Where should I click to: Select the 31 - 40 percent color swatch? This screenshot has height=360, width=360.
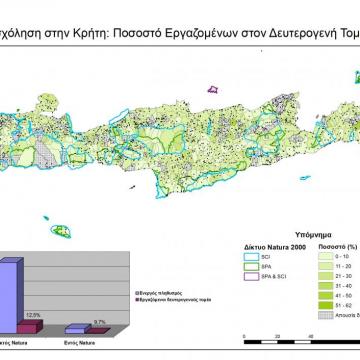pos(326,286)
